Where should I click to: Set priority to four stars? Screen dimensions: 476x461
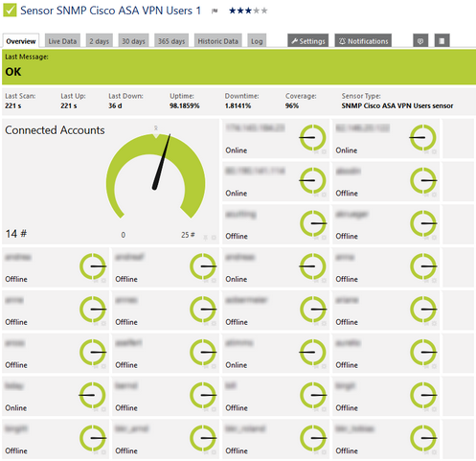[x=256, y=11]
